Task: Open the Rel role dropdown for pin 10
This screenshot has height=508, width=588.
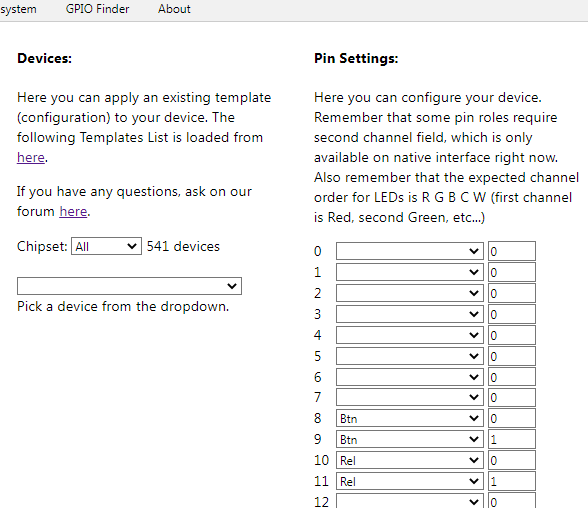Action: pyautogui.click(x=410, y=460)
